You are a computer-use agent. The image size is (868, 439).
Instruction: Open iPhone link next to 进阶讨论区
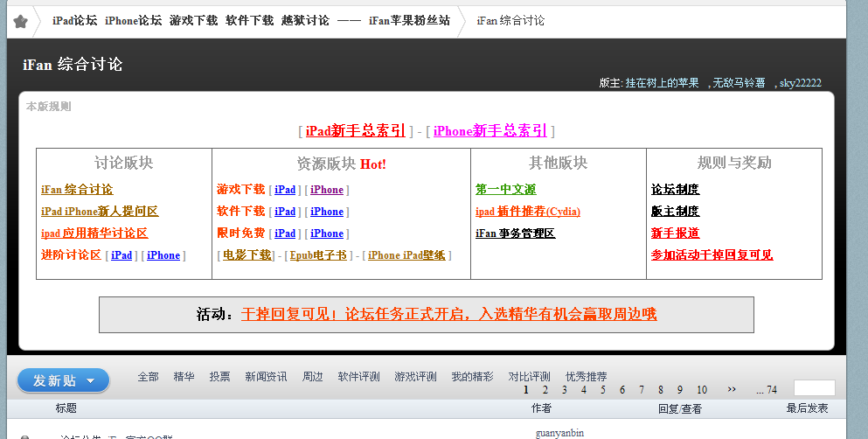tap(163, 255)
